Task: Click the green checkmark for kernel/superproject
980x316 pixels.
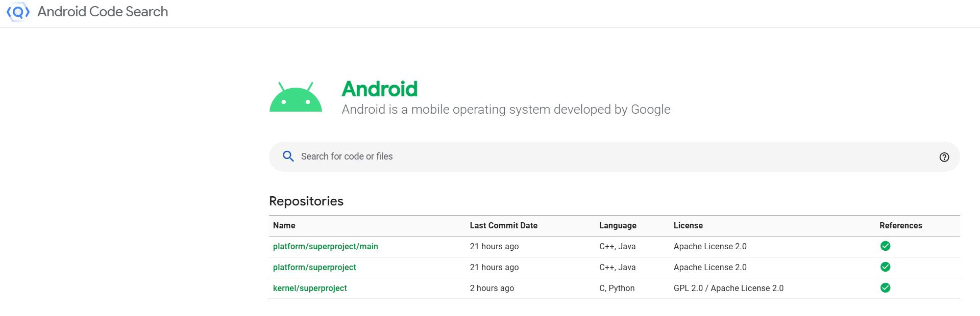Action: [886, 288]
